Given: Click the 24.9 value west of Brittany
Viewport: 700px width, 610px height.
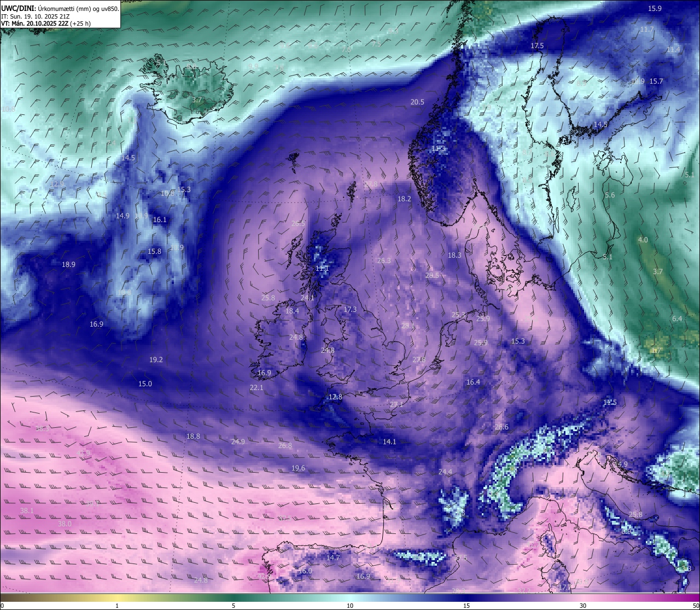Looking at the screenshot, I should tap(238, 442).
